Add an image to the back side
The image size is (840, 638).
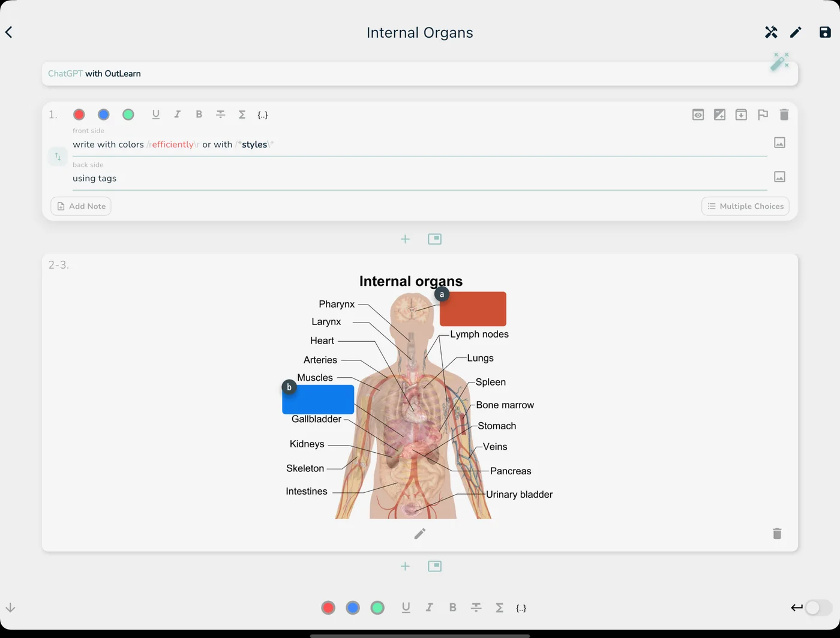[779, 177]
